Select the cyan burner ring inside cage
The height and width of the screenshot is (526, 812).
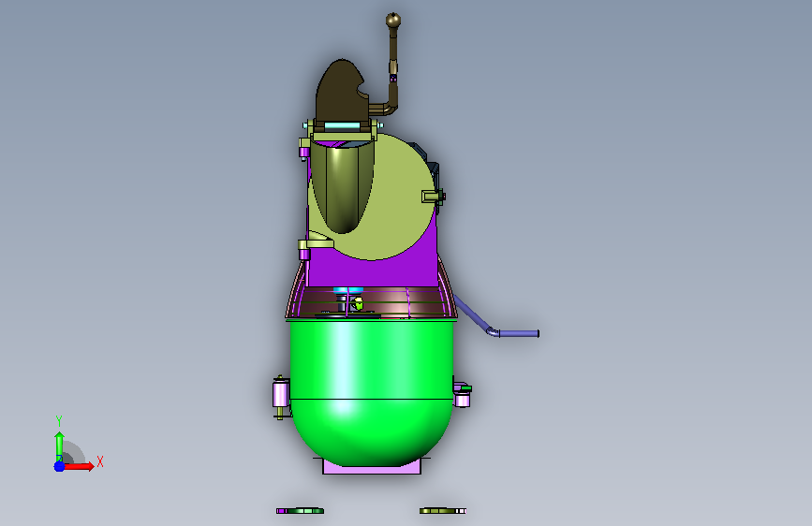pyautogui.click(x=347, y=290)
